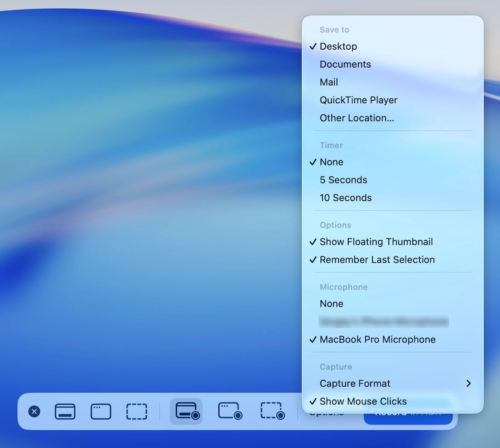Select Record Selected Window icon
The image size is (500, 448).
tap(230, 411)
